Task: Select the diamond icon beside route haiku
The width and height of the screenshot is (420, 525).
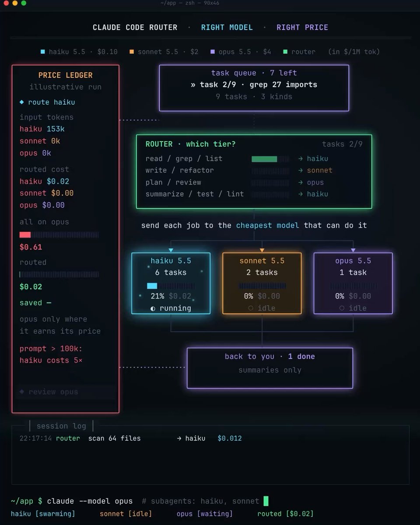Action: [22, 102]
